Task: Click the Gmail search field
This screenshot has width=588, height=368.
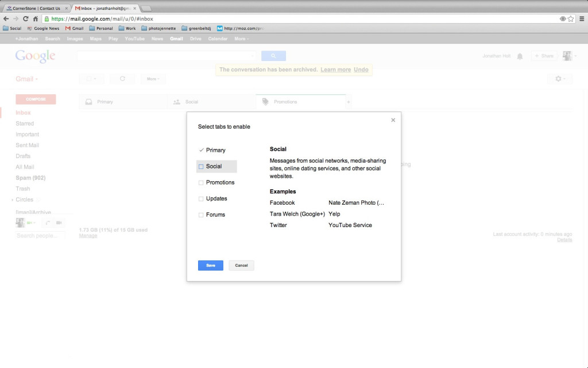Action: [167, 56]
